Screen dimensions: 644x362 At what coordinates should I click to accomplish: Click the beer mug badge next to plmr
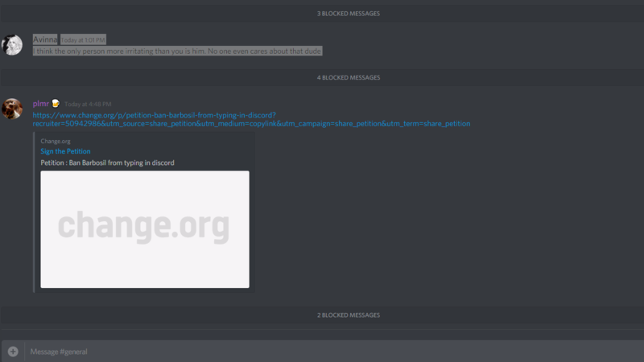(56, 104)
